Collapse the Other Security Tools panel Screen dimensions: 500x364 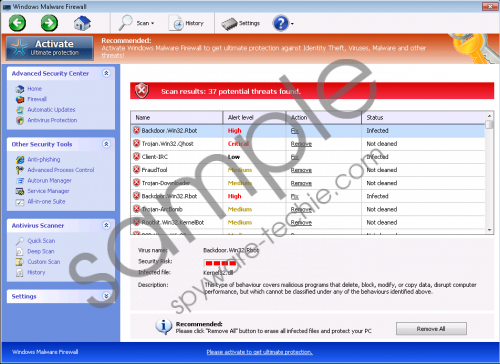106,144
